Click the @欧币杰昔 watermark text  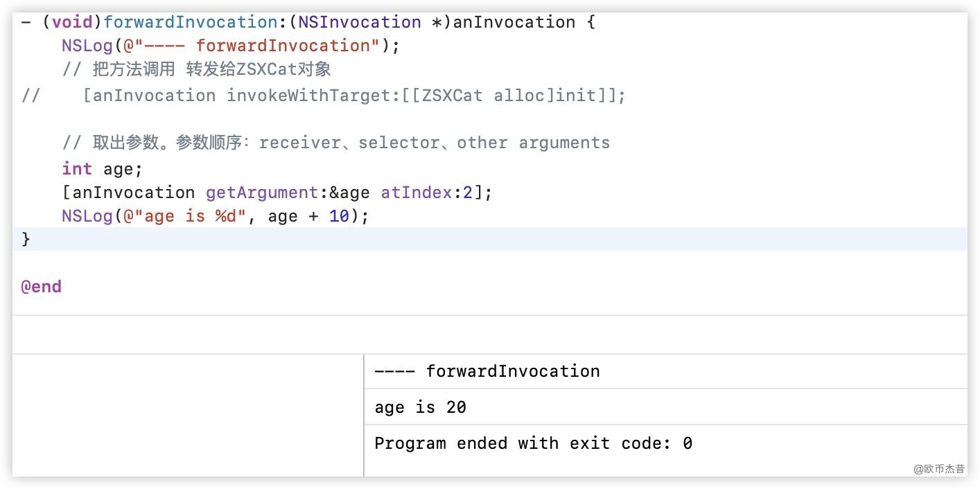[x=938, y=469]
